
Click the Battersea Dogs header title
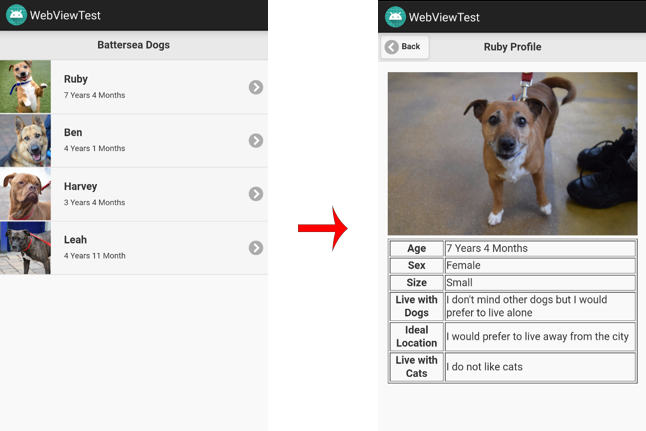[133, 45]
